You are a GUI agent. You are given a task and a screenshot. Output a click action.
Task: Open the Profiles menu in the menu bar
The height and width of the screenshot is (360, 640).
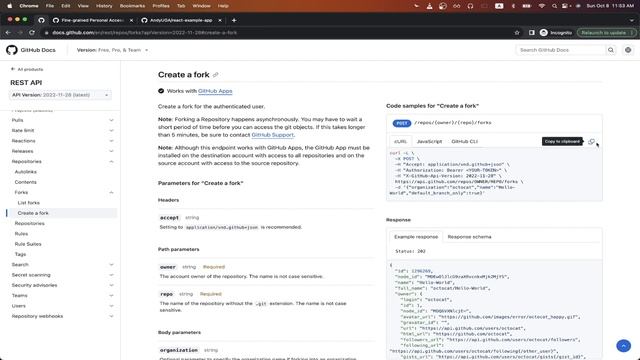pos(161,6)
